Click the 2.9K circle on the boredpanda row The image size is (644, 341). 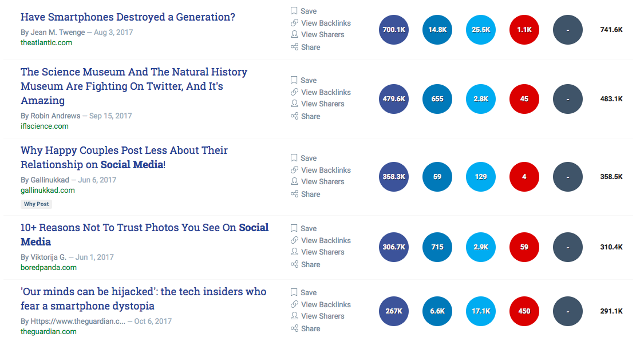pos(481,247)
